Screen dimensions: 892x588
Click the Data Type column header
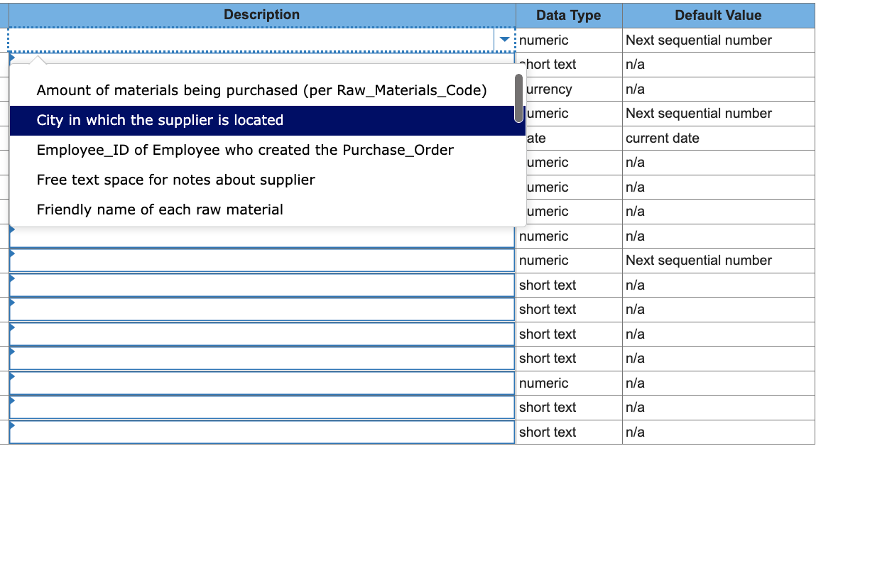coord(568,14)
